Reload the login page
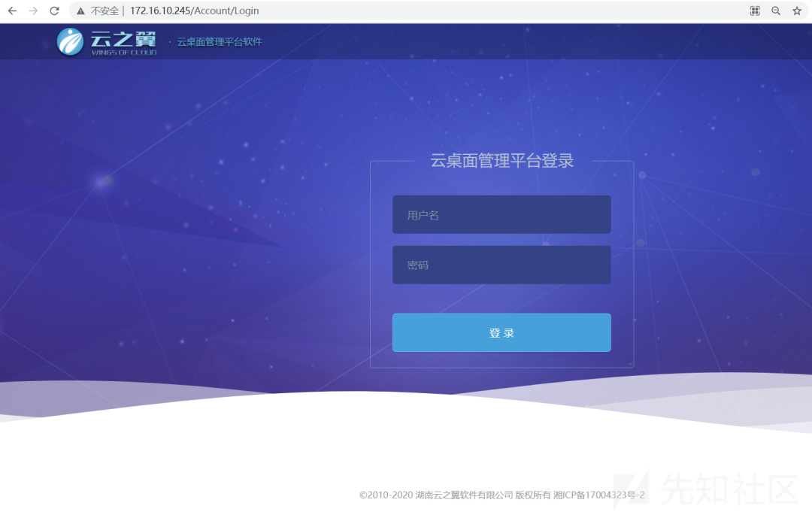The width and height of the screenshot is (812, 515). click(54, 11)
